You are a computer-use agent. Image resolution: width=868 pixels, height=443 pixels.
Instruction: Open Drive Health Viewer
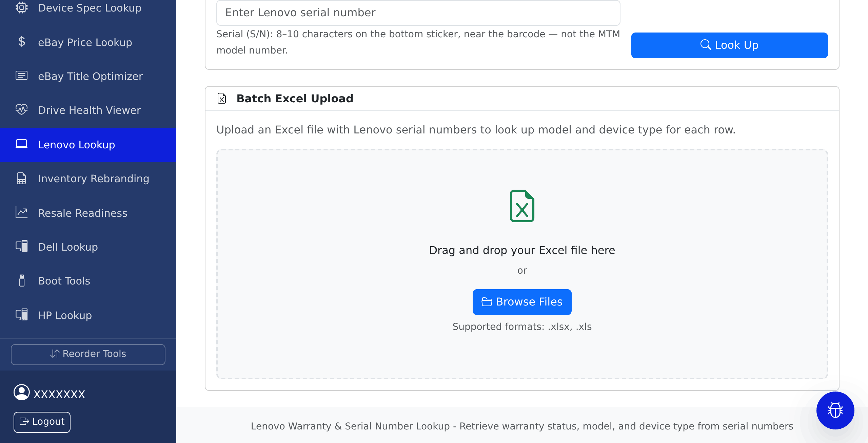(88, 110)
